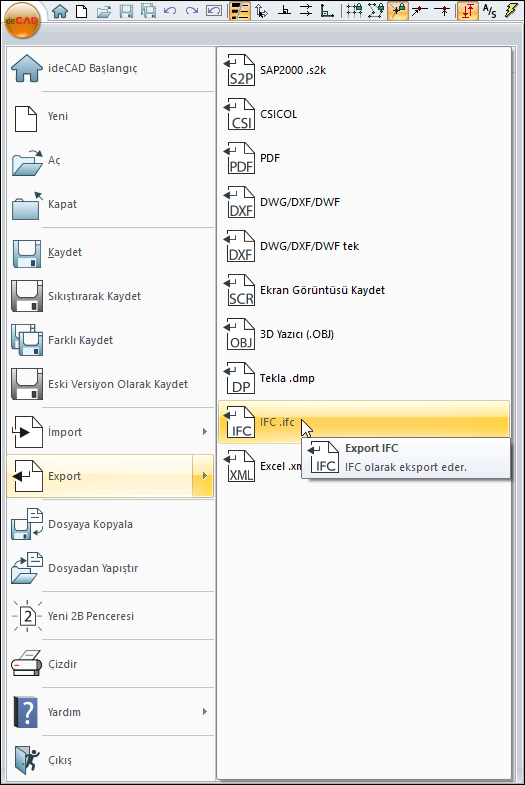Choose DWG/DXF/DWF export option
525x785 pixels.
click(364, 203)
